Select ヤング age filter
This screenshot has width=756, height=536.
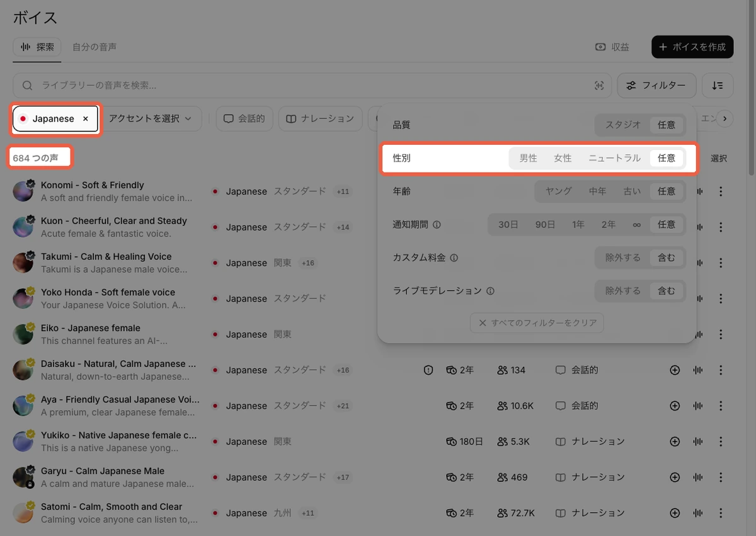coord(558,191)
